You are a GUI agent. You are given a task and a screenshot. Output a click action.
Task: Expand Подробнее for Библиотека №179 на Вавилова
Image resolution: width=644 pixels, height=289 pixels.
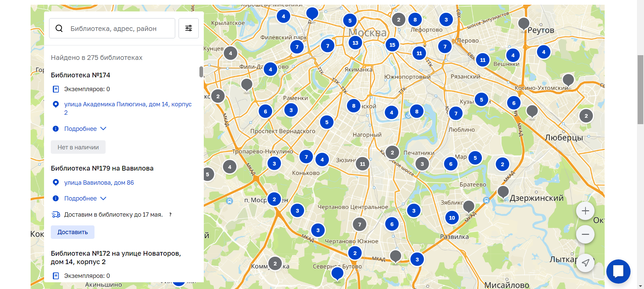[x=85, y=198]
